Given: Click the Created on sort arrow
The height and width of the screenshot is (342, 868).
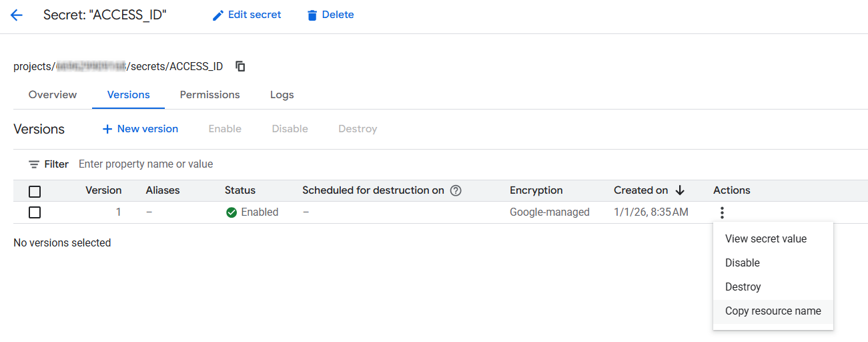Looking at the screenshot, I should [x=680, y=190].
